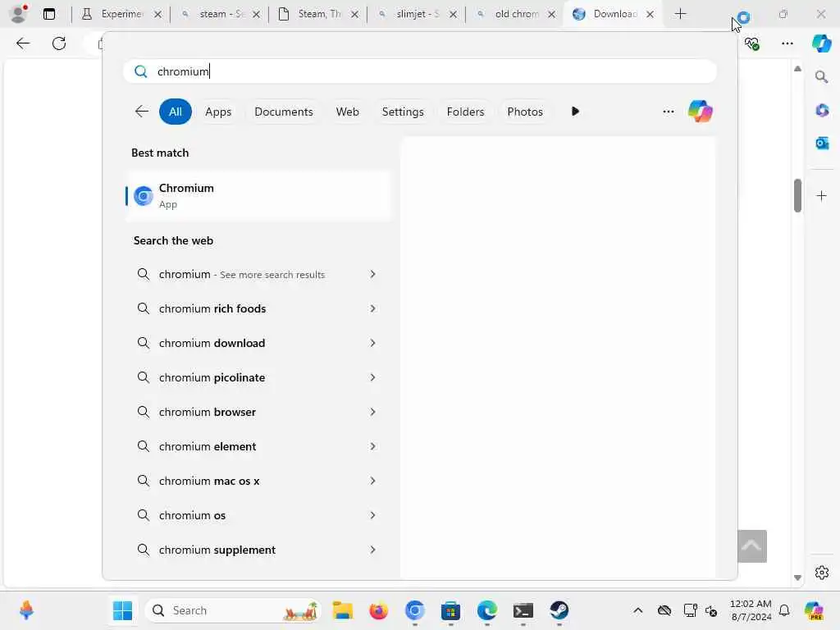This screenshot has height=630, width=840.
Task: Open Copilot in Edge toolbar
Action: click(x=822, y=43)
